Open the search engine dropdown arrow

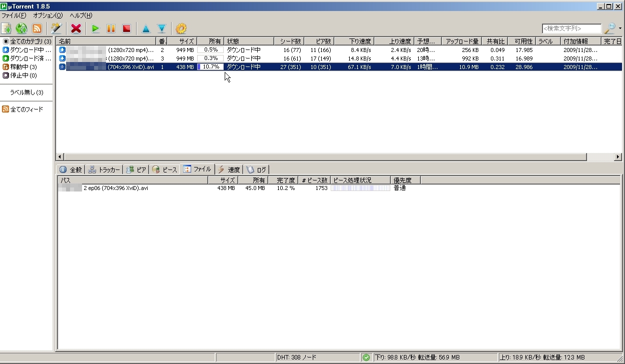click(x=620, y=28)
